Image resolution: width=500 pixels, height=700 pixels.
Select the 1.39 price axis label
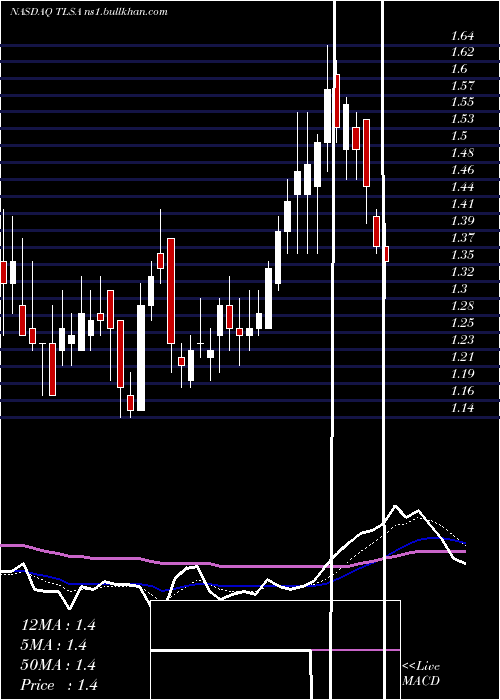[x=462, y=221]
